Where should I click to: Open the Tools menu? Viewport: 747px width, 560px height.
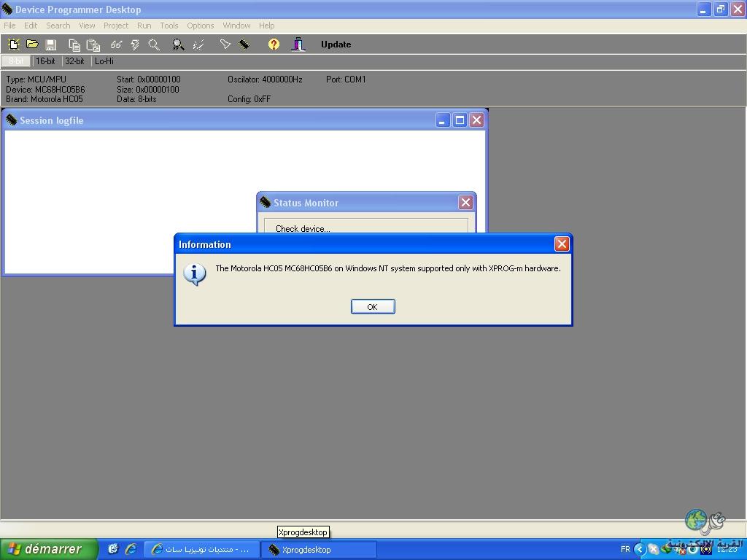(x=169, y=26)
